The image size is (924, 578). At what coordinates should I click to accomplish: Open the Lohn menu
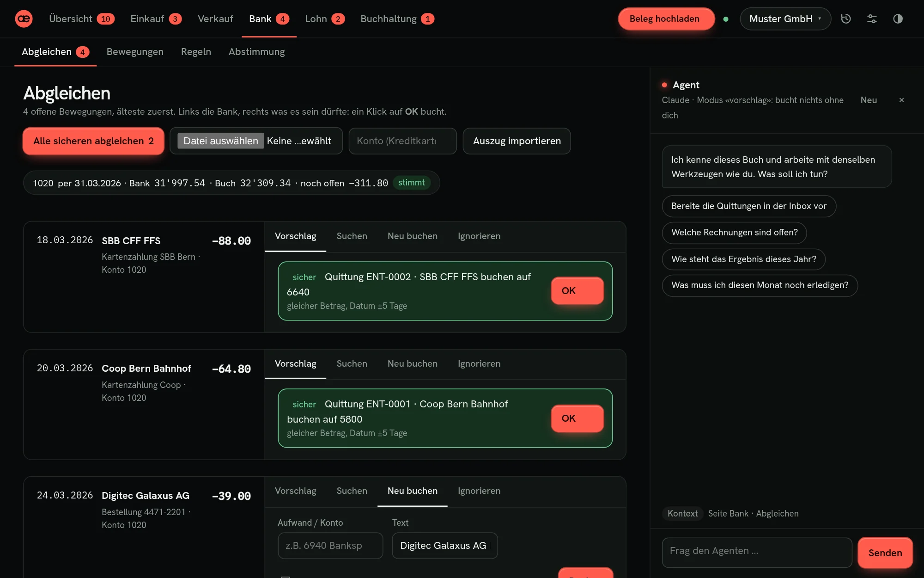324,19
